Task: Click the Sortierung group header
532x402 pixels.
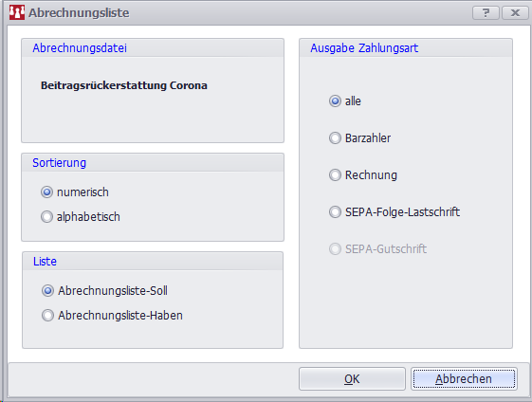Action: [x=60, y=163]
